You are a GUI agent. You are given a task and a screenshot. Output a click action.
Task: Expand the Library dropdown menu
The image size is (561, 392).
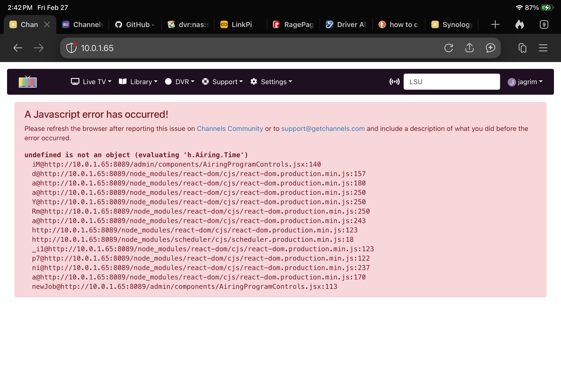(138, 82)
